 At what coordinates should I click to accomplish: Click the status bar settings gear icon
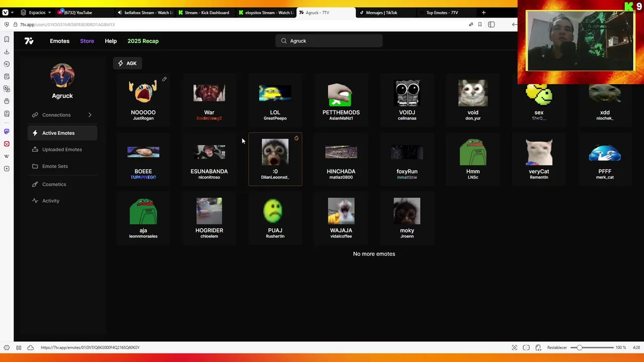coord(7,347)
